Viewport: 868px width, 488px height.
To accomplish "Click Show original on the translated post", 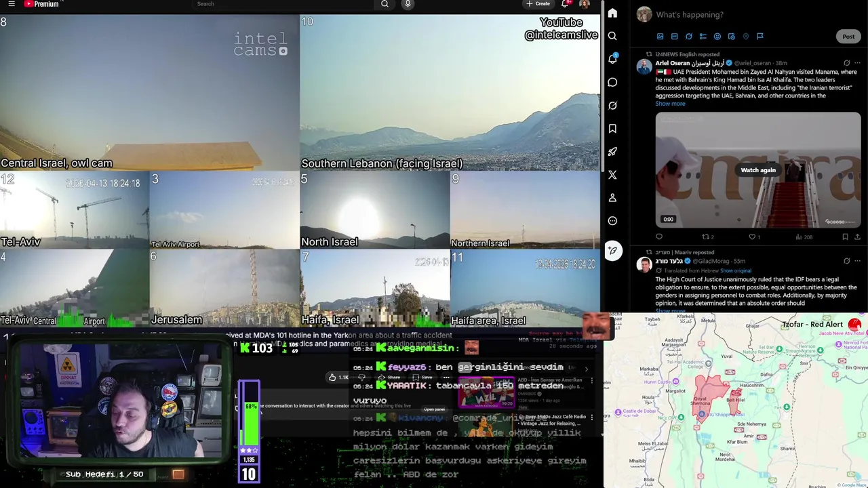I will coord(736,270).
